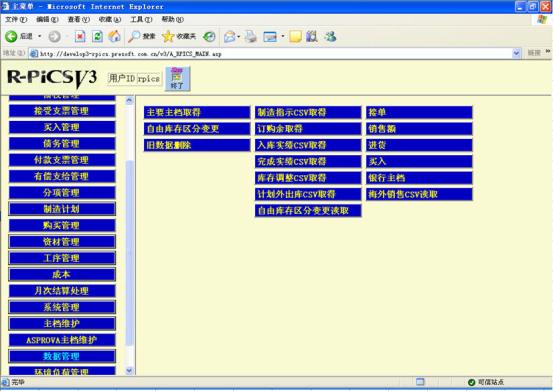The height and width of the screenshot is (391, 553).
Task: Open Back button history dropdown arrow
Action: click(x=40, y=36)
